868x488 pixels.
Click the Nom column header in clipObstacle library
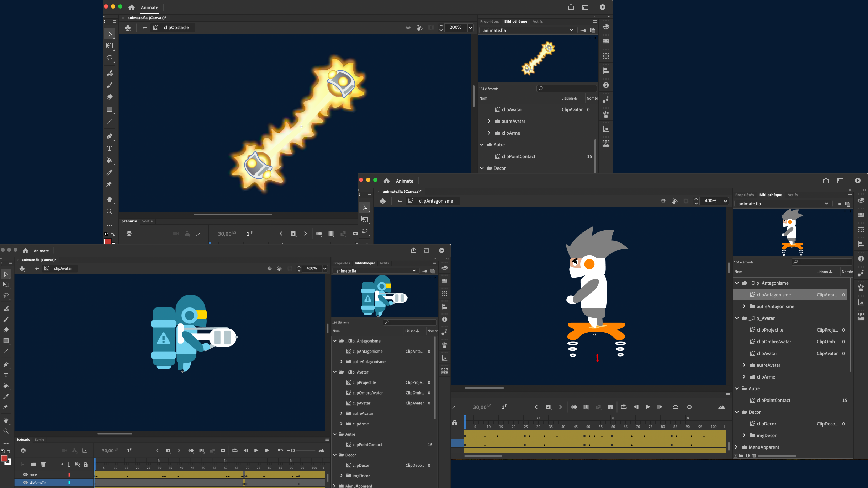[483, 98]
